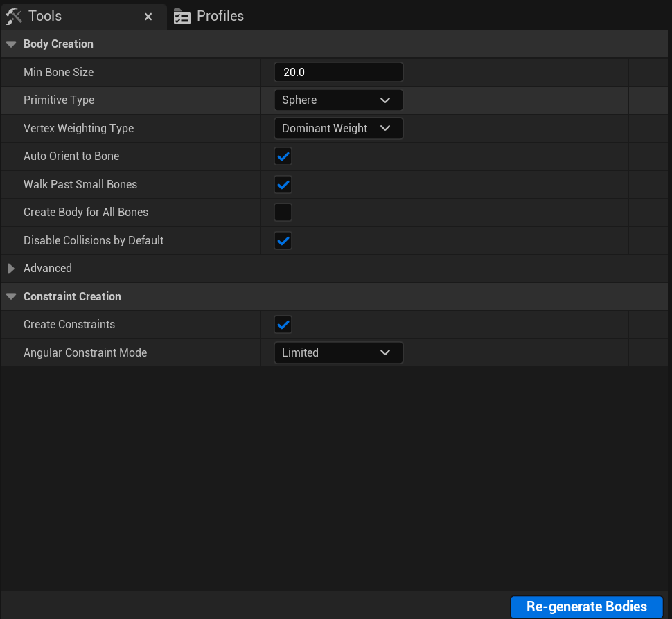Click the Profiles panel icon
The width and height of the screenshot is (672, 619).
(x=182, y=15)
